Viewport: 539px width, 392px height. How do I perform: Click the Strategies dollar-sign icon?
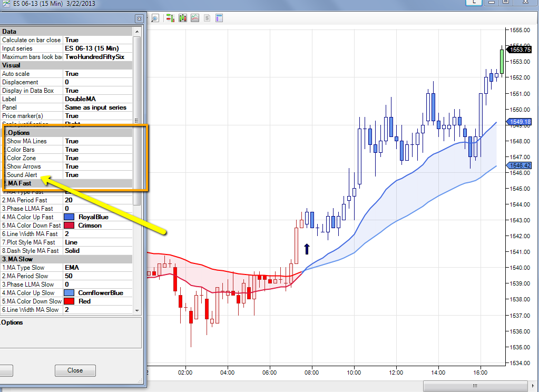(x=207, y=18)
